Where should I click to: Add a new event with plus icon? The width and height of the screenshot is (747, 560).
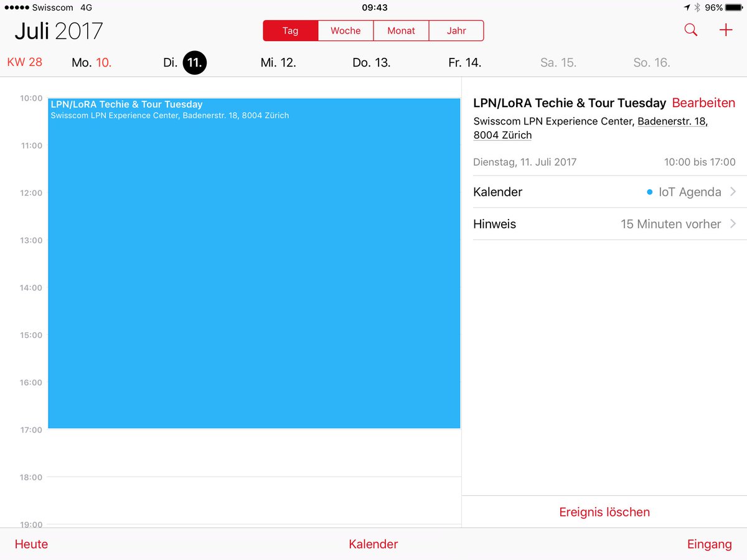pyautogui.click(x=726, y=30)
